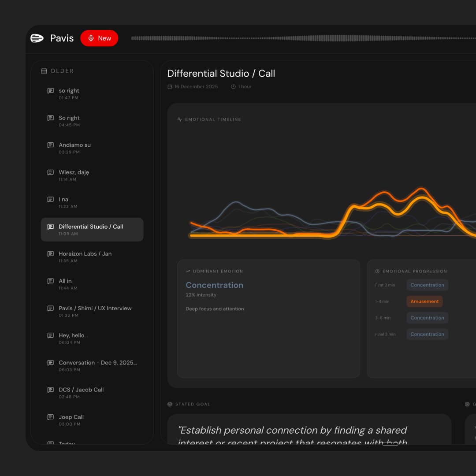Click the Amusement tag for 1-4 min

424,301
